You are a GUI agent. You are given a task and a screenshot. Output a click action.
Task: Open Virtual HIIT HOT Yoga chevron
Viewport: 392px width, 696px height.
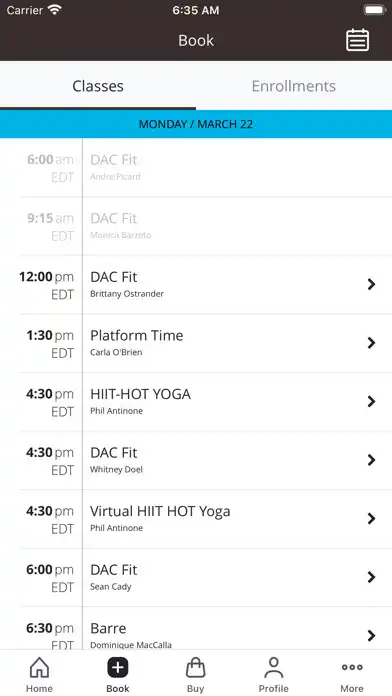[372, 518]
